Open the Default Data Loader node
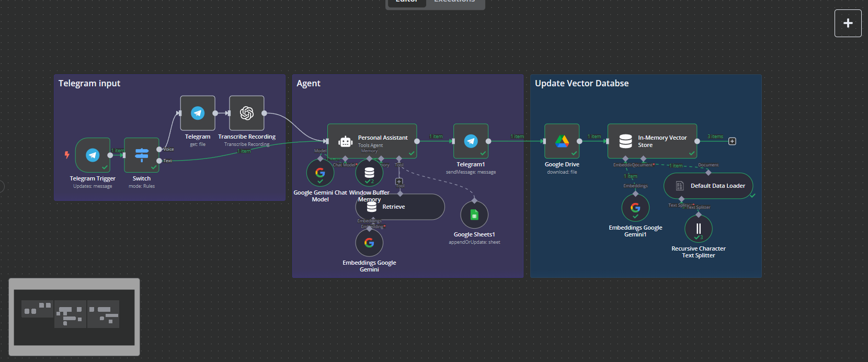This screenshot has height=362, width=868. coord(708,186)
